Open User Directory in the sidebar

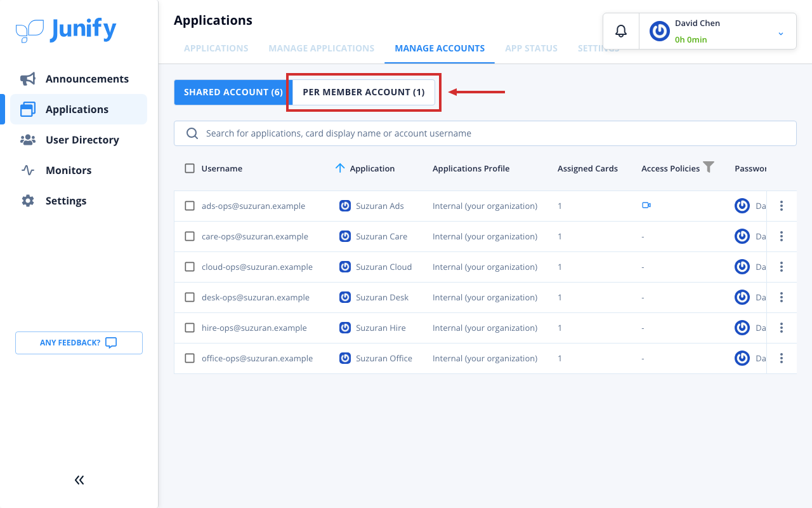point(79,140)
